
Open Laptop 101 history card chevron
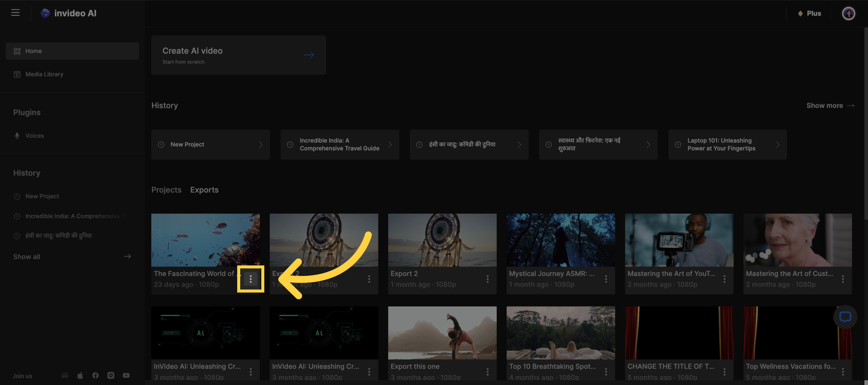click(777, 145)
